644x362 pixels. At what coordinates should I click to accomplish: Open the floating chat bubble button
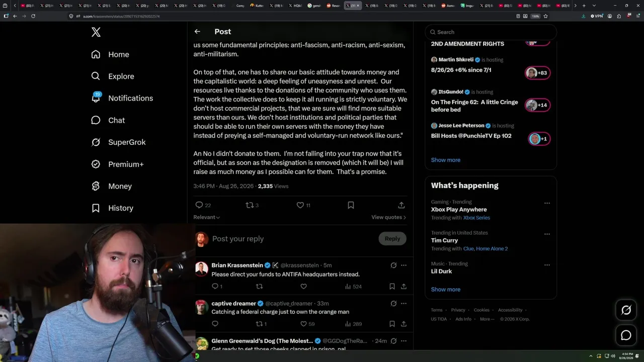point(626,335)
